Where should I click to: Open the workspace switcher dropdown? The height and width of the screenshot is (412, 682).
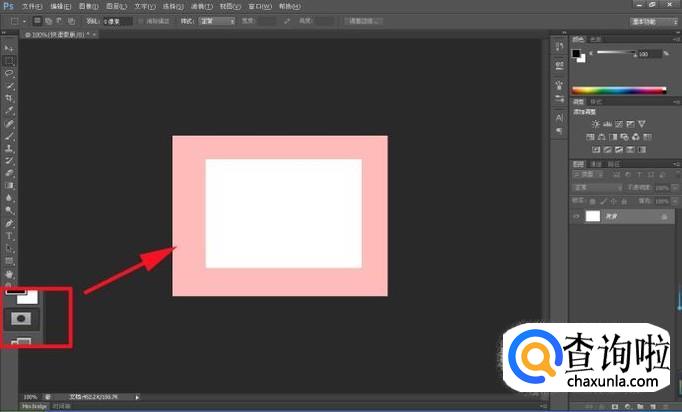tap(654, 21)
